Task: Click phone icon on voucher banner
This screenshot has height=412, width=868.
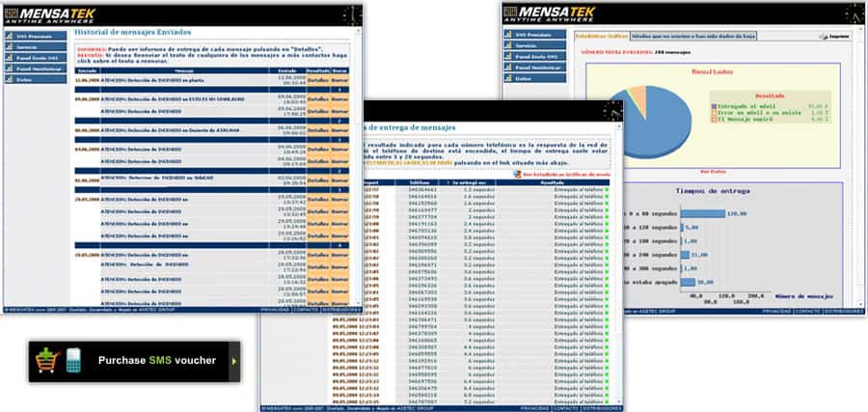Action: click(73, 361)
